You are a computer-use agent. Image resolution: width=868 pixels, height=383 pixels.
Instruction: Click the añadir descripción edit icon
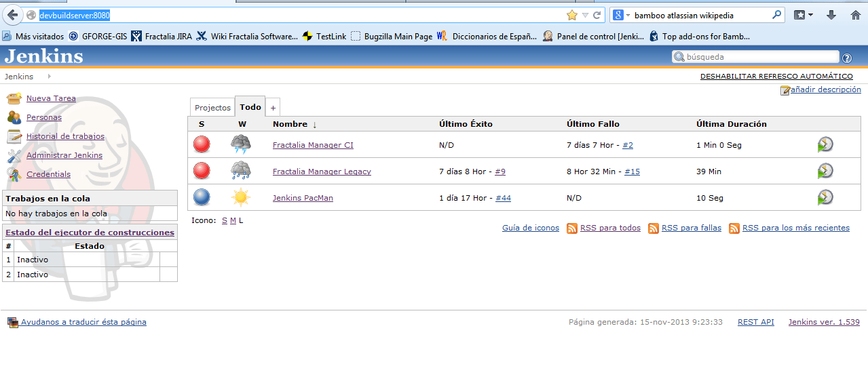(x=785, y=90)
